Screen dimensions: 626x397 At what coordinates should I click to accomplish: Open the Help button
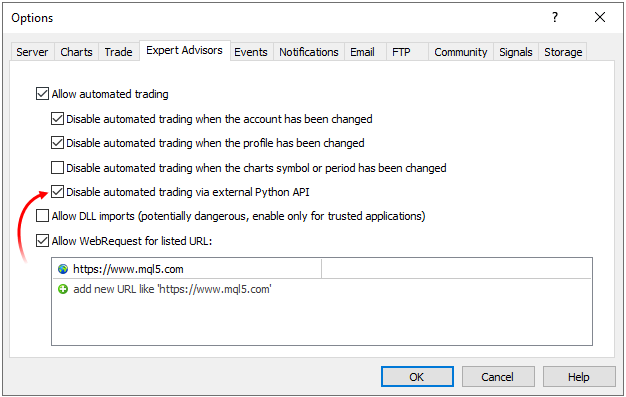click(579, 377)
